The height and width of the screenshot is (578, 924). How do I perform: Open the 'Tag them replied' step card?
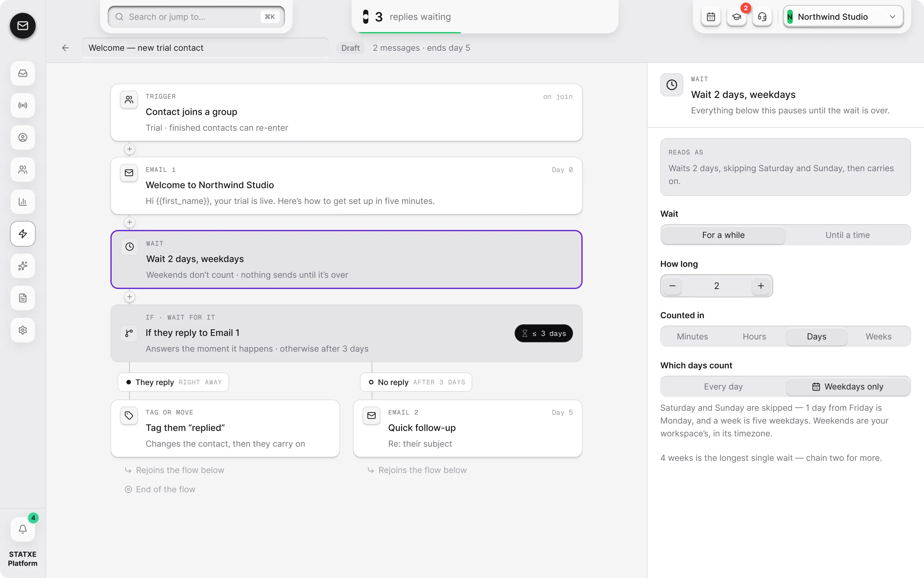225,428
